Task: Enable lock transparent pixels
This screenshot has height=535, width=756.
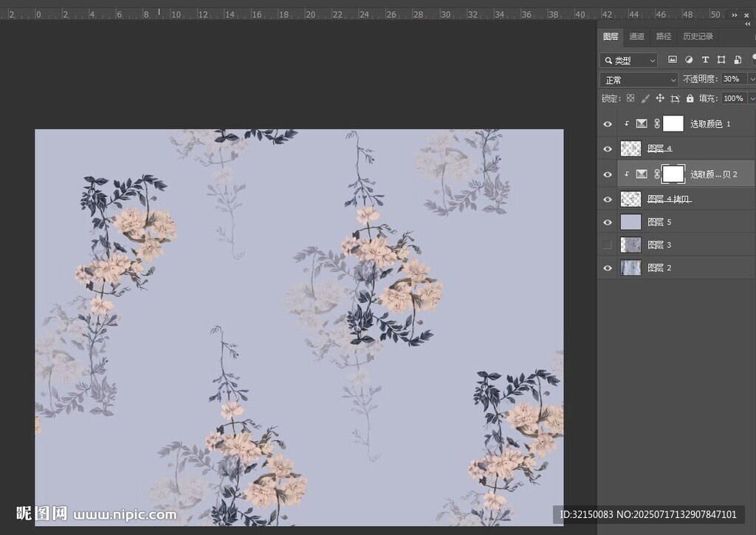Action: (x=630, y=98)
